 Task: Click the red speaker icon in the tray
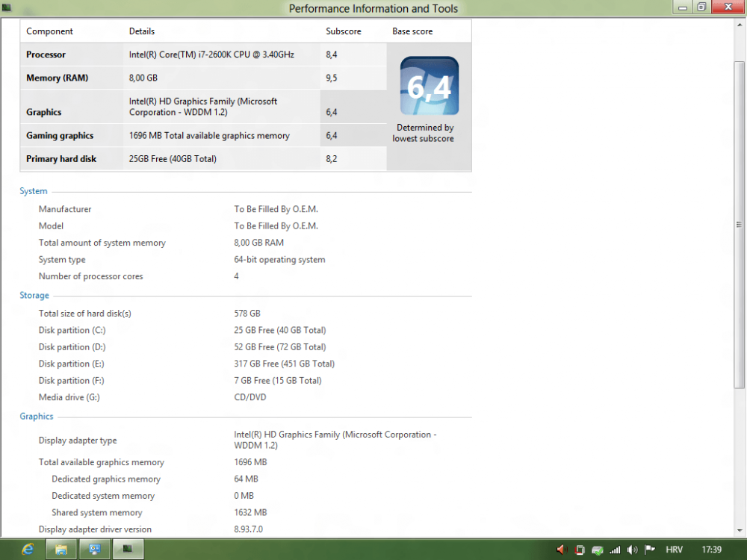[562, 550]
